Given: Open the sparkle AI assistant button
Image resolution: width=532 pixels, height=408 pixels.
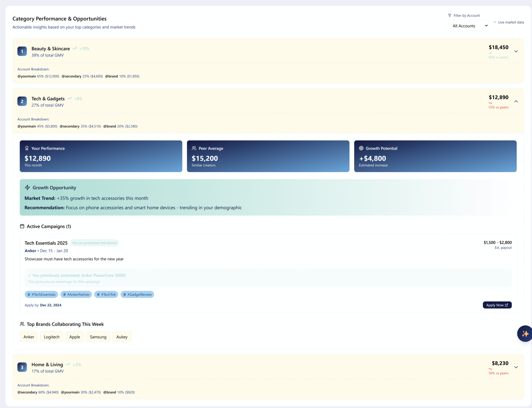Looking at the screenshot, I should (x=525, y=334).
